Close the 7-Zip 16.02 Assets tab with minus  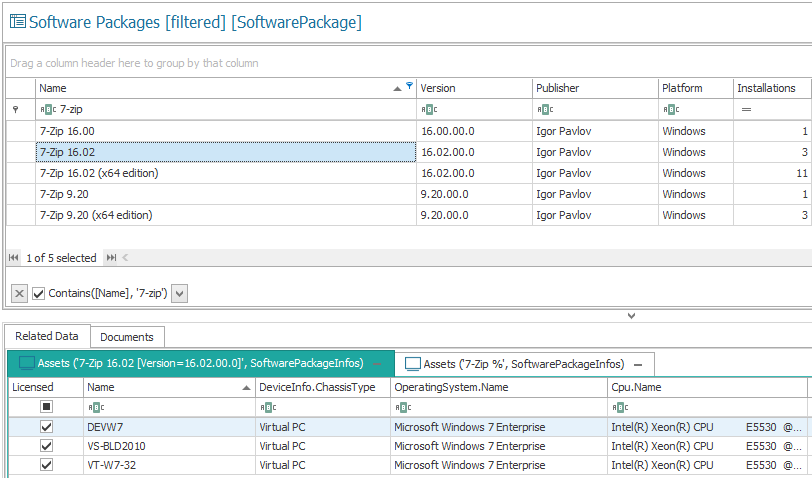[x=377, y=364]
